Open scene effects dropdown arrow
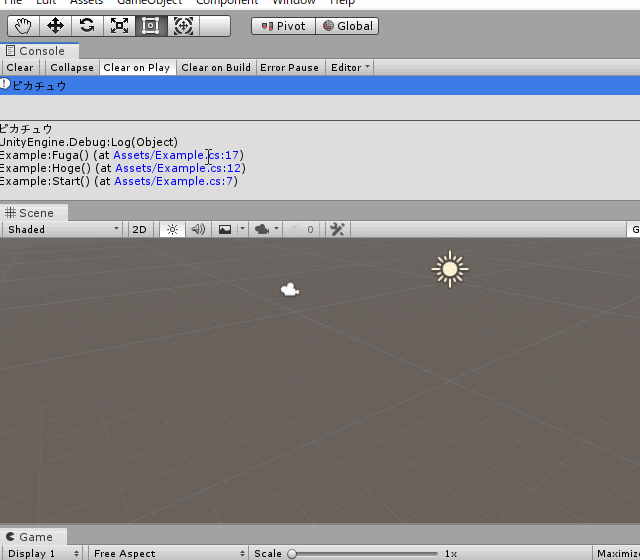 [x=242, y=229]
